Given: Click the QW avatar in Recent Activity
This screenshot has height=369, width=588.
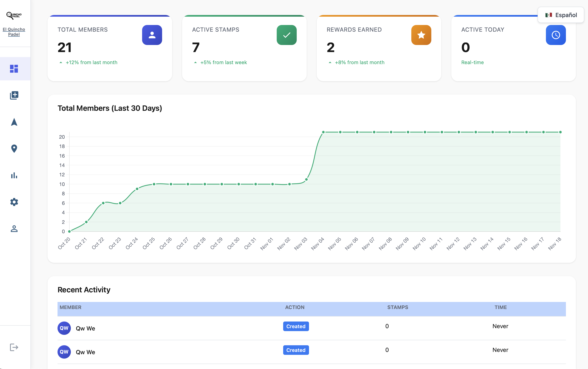Looking at the screenshot, I should [64, 328].
